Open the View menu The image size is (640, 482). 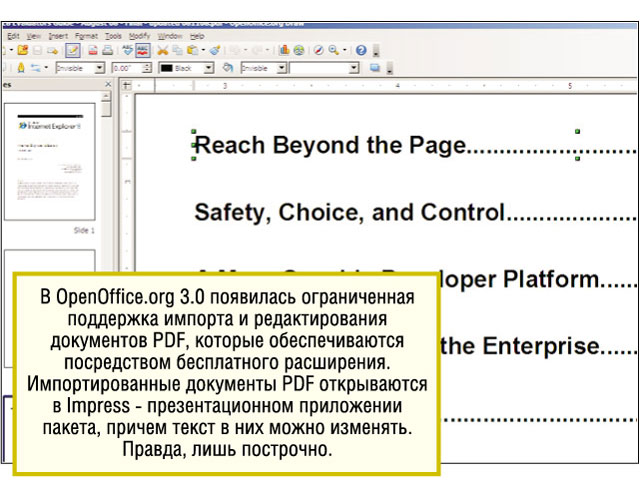click(x=33, y=36)
